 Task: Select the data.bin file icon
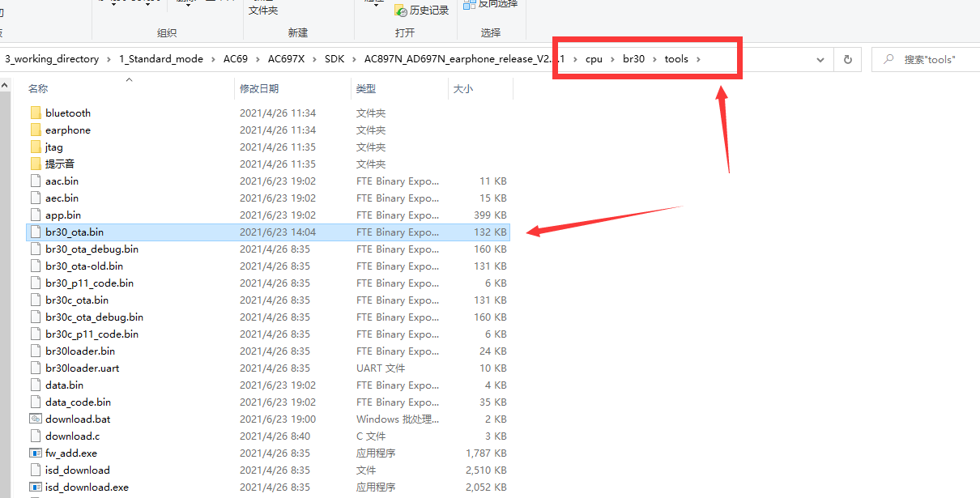point(35,385)
